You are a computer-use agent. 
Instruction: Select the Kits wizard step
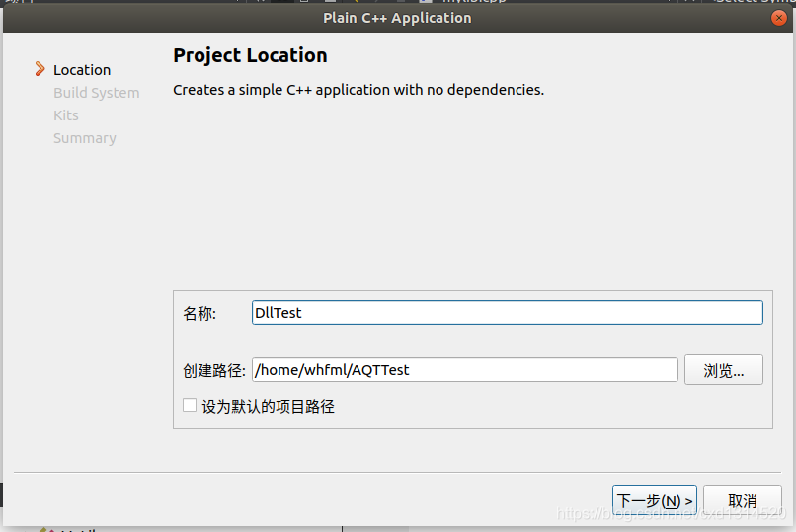(x=66, y=115)
